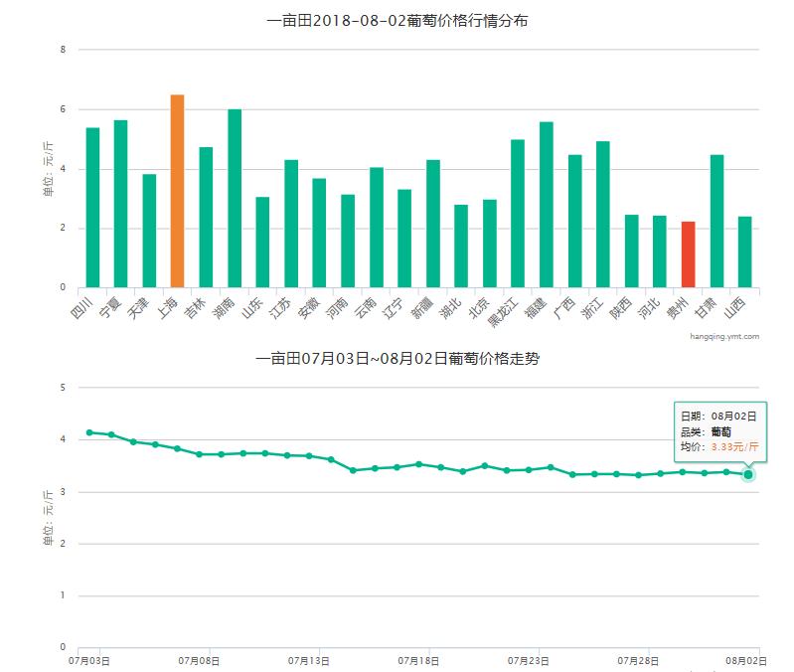This screenshot has height=672, width=794.
Task: Click the 07月08日 x-axis label
Action: (199, 661)
